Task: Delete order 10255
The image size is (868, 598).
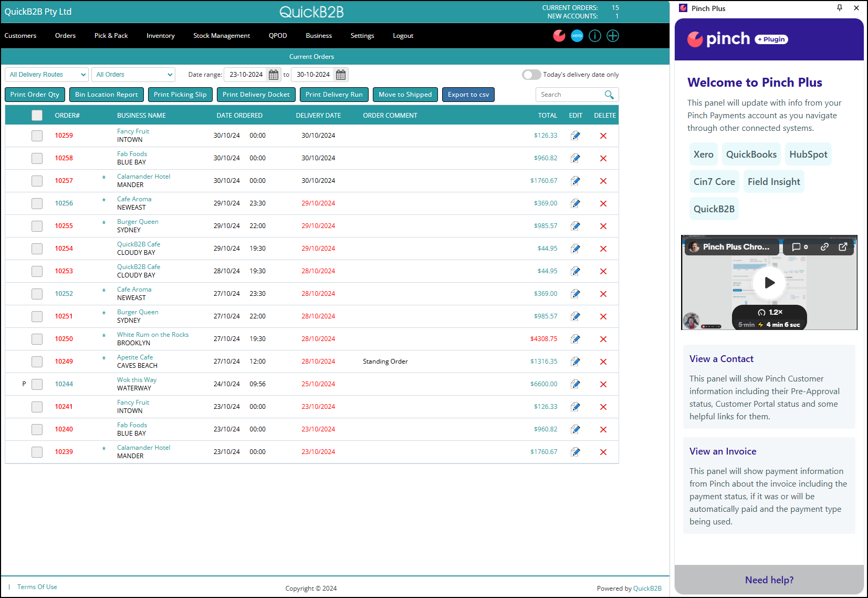Action: tap(603, 226)
